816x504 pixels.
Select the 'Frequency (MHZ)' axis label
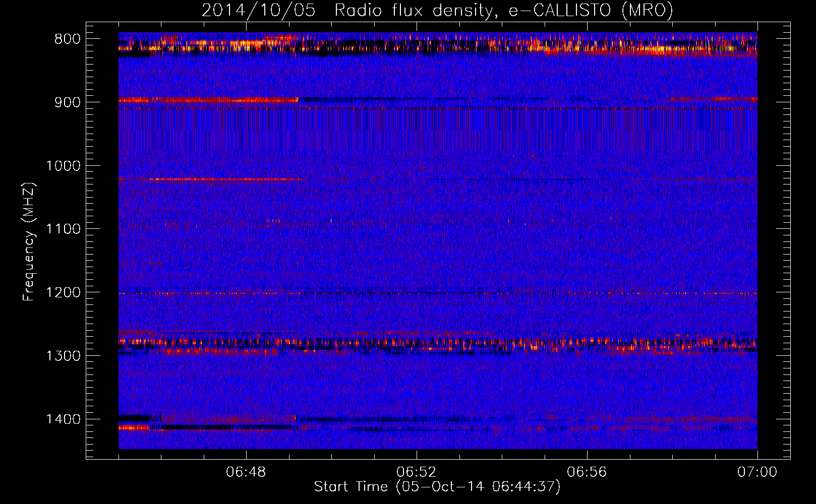29,242
